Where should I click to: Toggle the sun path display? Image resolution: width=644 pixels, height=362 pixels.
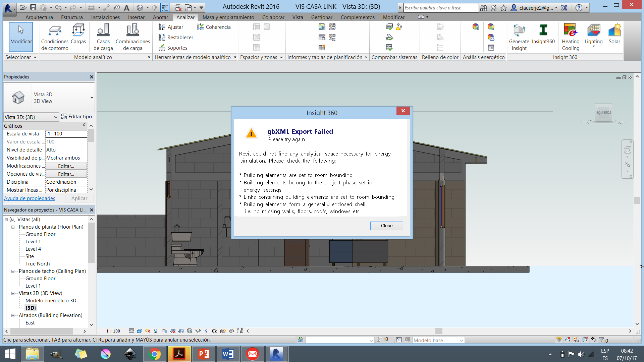[148, 331]
